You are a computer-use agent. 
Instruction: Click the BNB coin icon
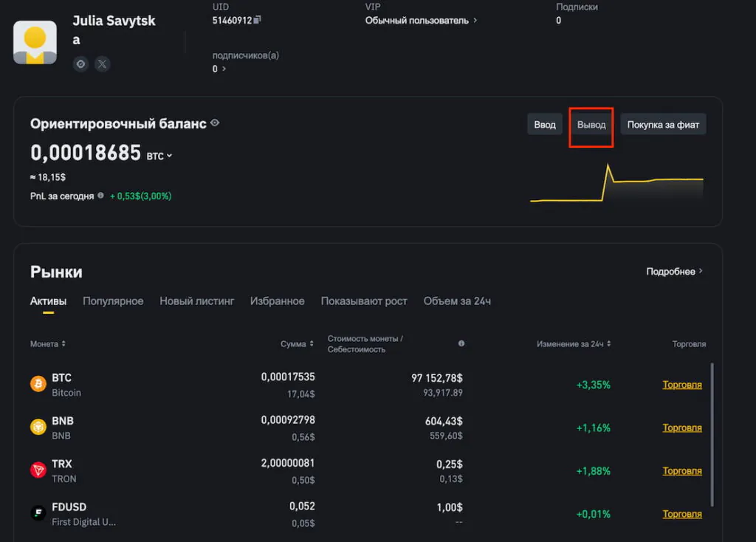point(38,427)
